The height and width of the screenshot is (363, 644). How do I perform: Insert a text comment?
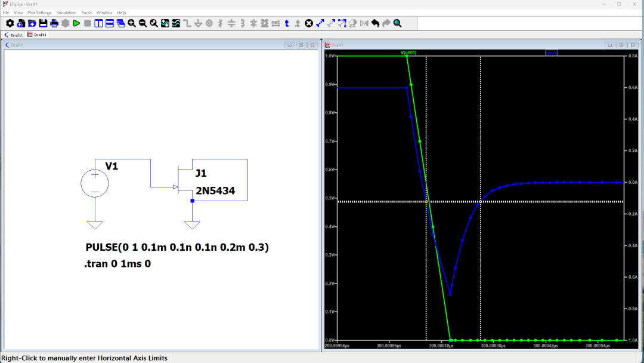click(287, 23)
